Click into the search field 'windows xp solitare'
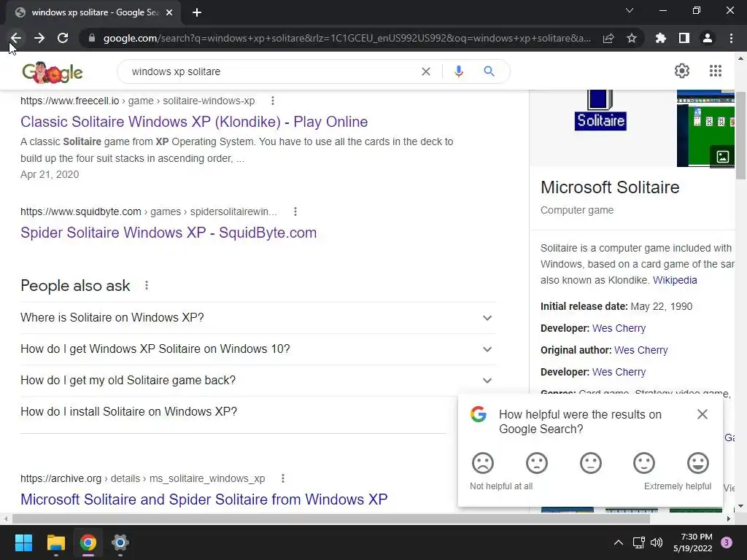The width and height of the screenshot is (747, 560). pos(271,71)
